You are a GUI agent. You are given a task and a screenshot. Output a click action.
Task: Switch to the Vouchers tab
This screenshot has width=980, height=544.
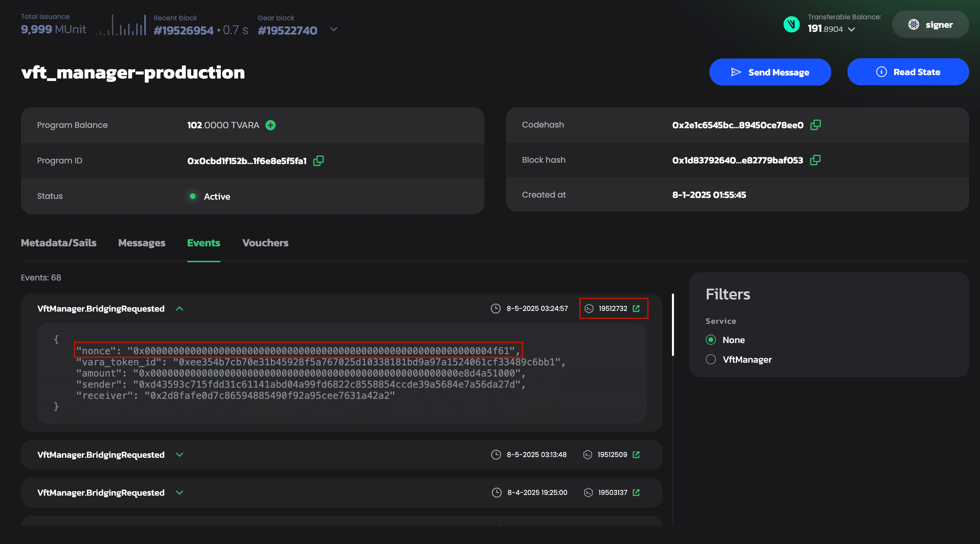coord(265,243)
